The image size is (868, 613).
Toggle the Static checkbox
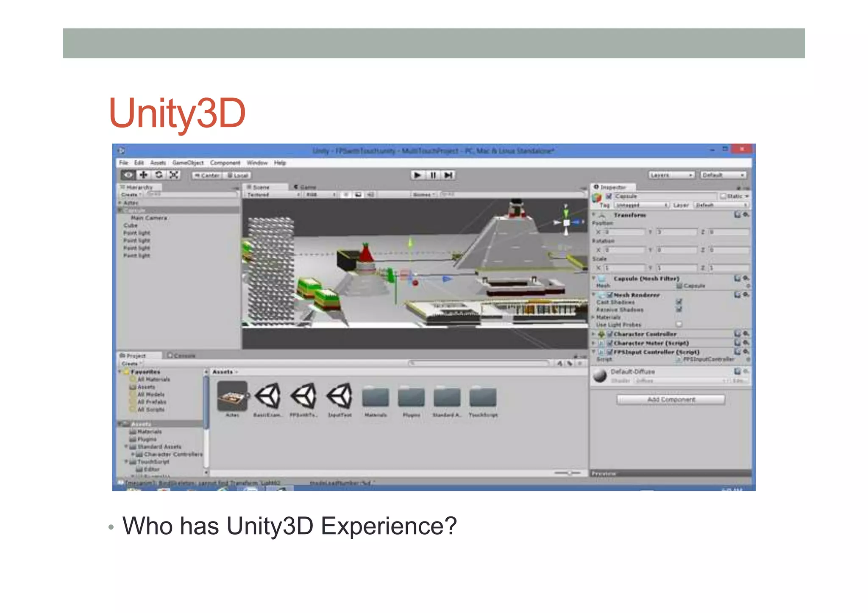(x=723, y=196)
